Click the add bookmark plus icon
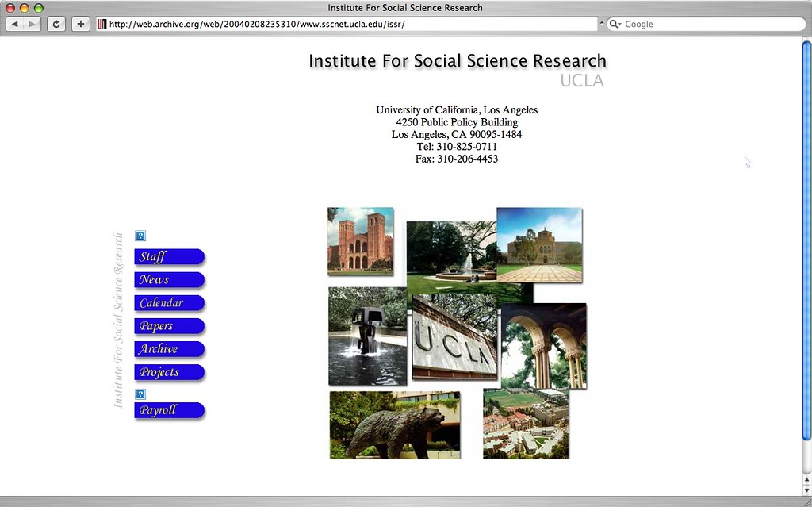812x507 pixels. (79, 23)
